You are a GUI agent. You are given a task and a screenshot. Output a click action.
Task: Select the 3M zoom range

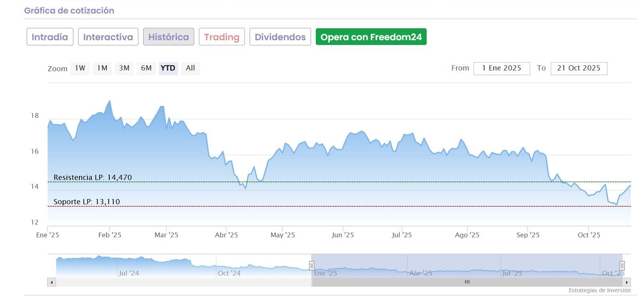tap(124, 68)
